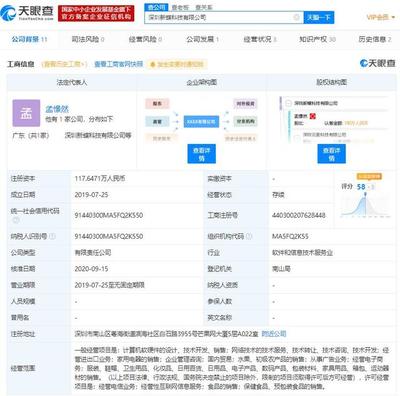Open the 公司发展 tab

[x=203, y=39]
